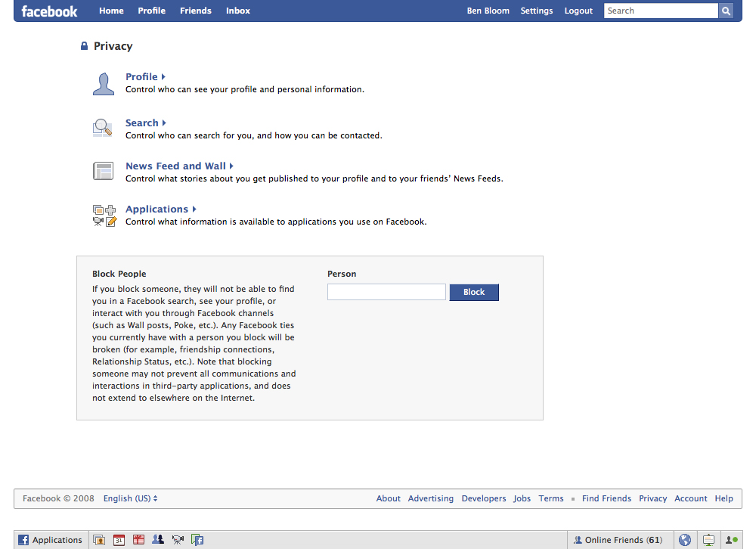Click the arrow next to Search heading
The height and width of the screenshot is (549, 756).
[x=164, y=123]
